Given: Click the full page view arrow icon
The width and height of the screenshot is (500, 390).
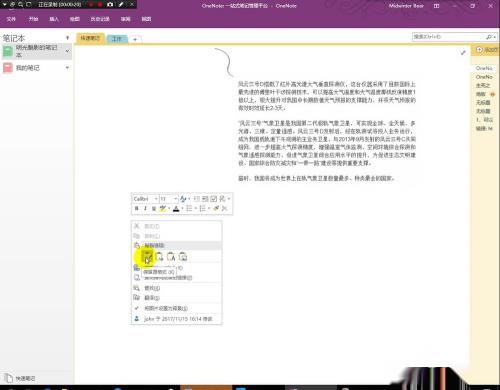Looking at the screenshot, I should point(463,53).
